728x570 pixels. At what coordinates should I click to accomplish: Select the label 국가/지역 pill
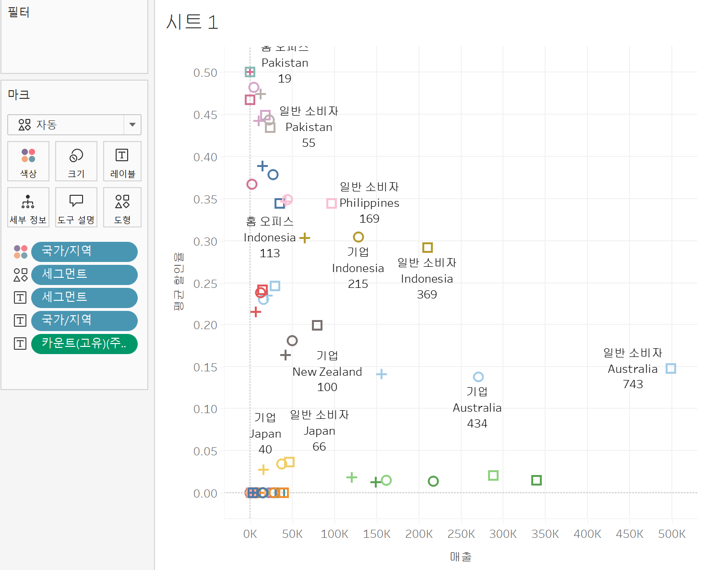[84, 321]
